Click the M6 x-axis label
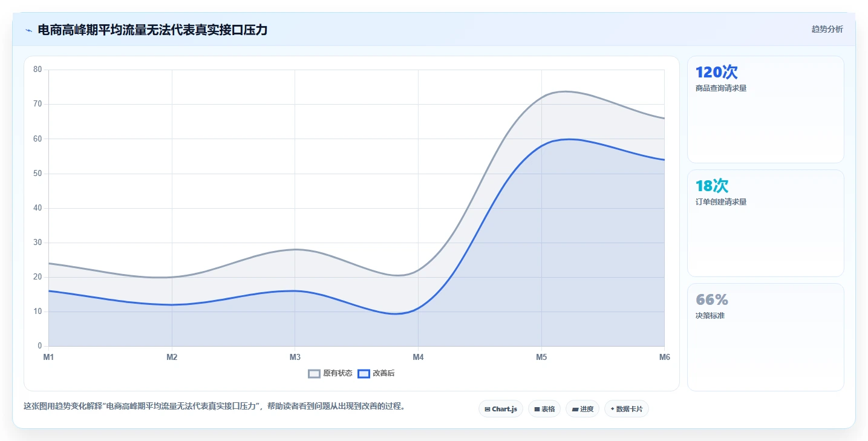The image size is (868, 441). point(665,357)
